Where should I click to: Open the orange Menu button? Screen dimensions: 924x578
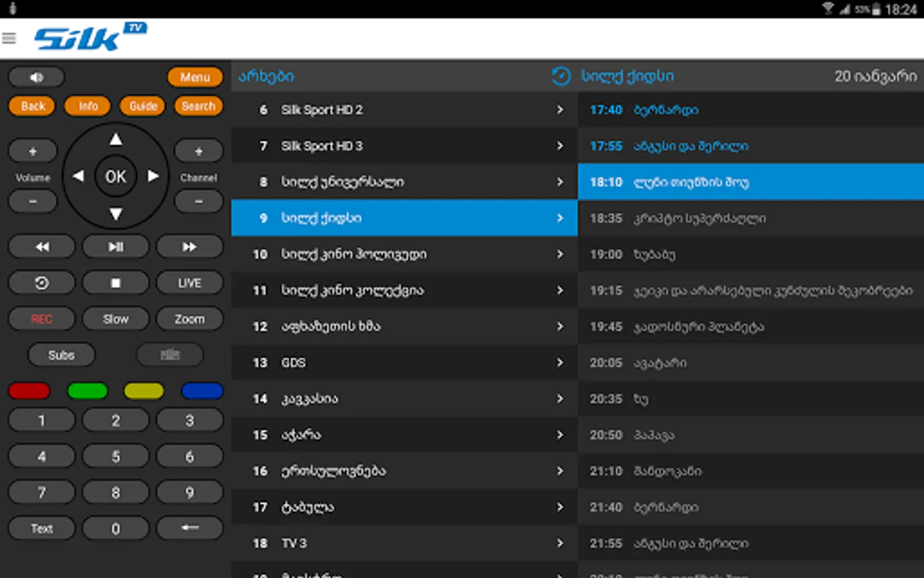tap(195, 77)
